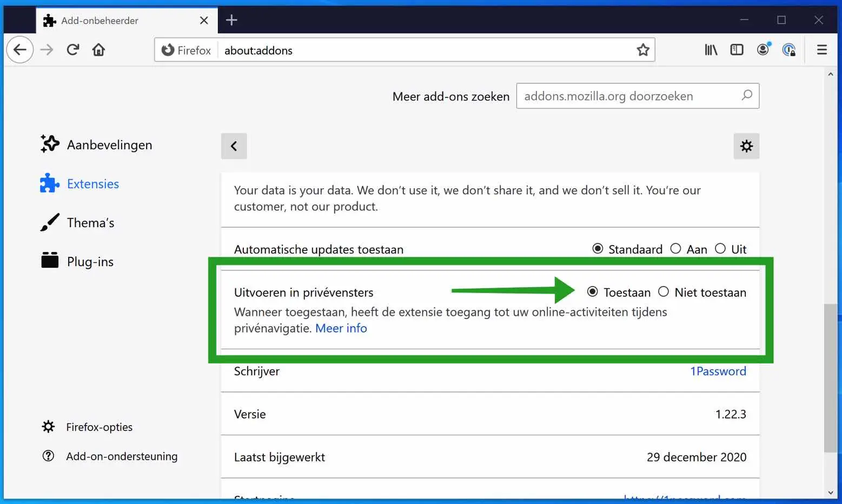The height and width of the screenshot is (504, 842).
Task: Set automatic updates to Aan
Action: point(675,249)
